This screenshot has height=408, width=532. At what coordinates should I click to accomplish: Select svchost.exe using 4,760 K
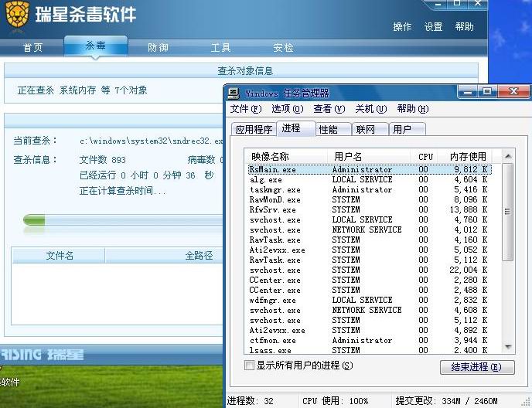point(370,219)
